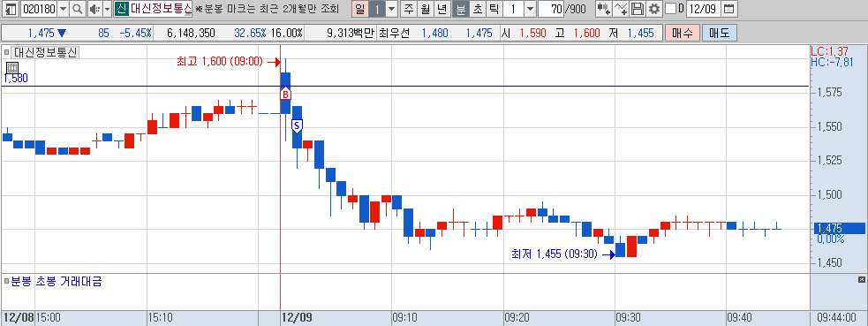The height and width of the screenshot is (326, 868).
Task: Save chart with floppy disk icon
Action: point(638,9)
